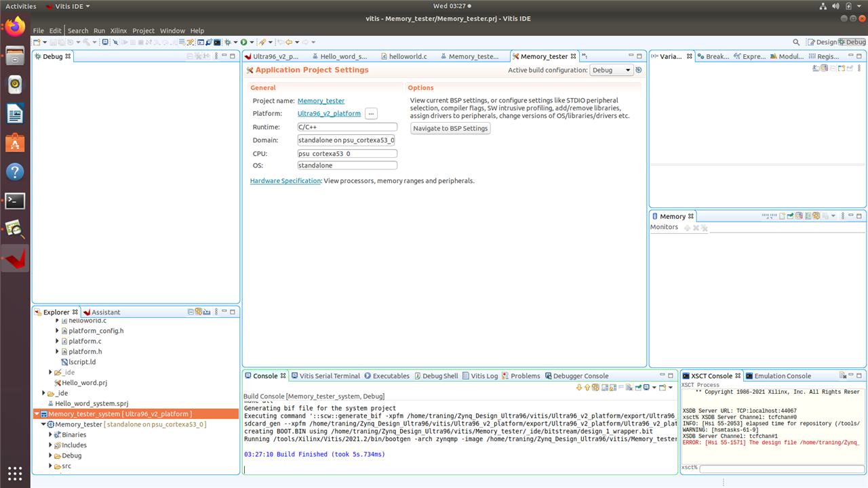
Task: Switch to the Expressions tab
Action: point(750,56)
